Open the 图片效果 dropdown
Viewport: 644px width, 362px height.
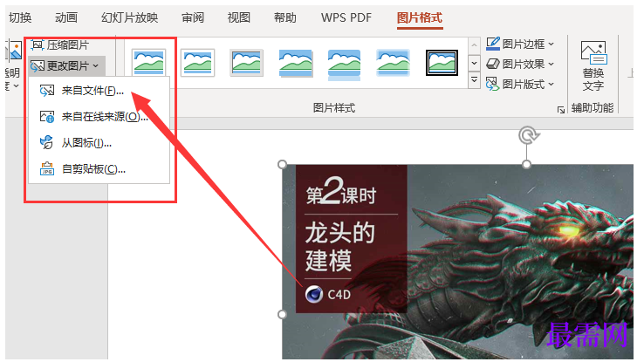point(520,64)
